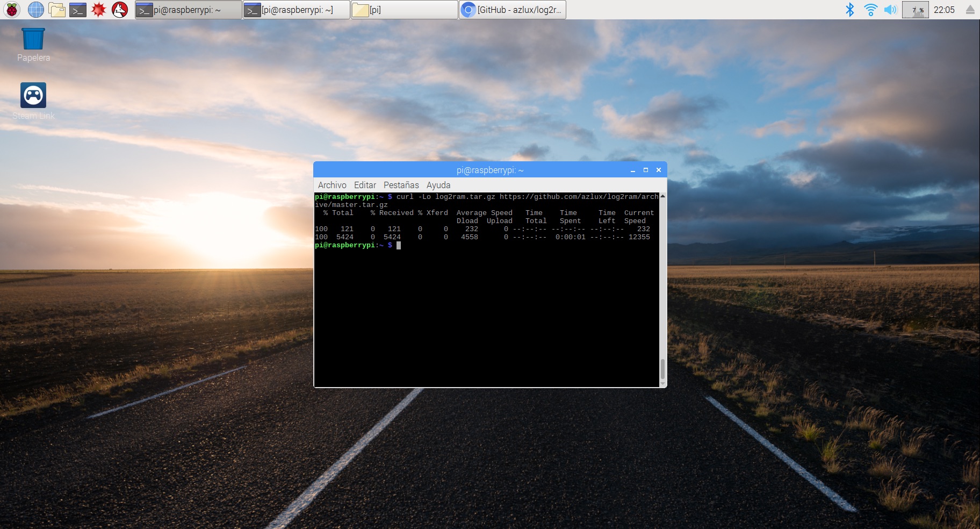Click the 'Xferd' column header in curl output
This screenshot has width=980, height=529.
pyautogui.click(x=437, y=213)
